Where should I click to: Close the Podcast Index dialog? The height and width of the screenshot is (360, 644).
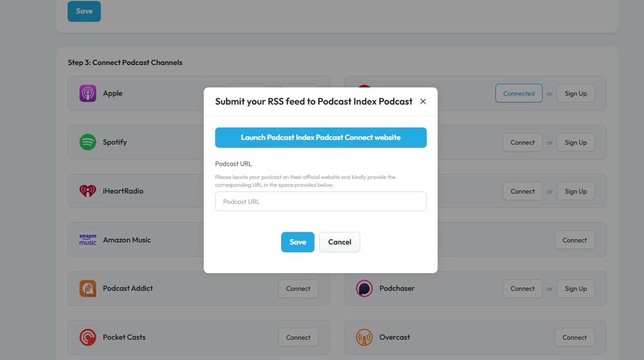(423, 102)
